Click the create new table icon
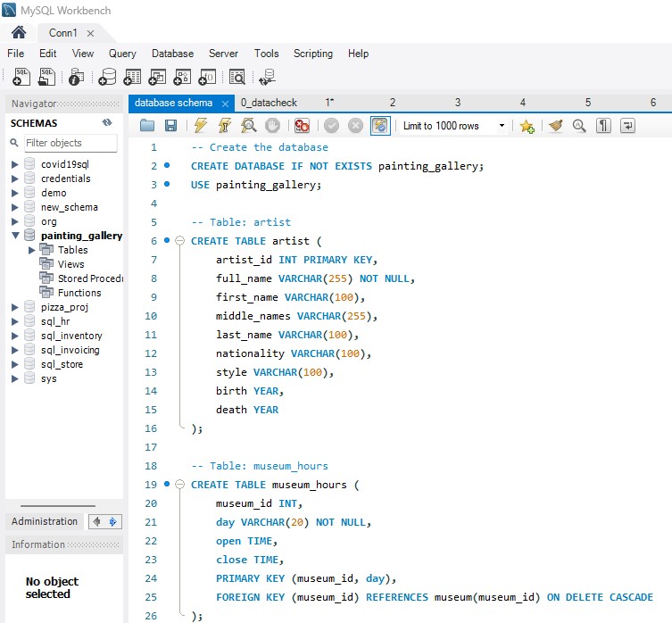672x623 pixels. tap(133, 78)
